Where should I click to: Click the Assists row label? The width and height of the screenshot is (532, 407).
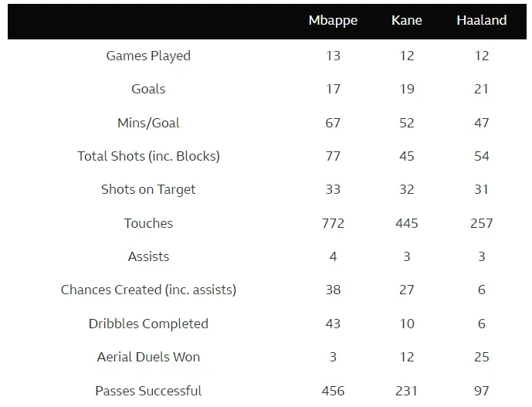tap(148, 256)
